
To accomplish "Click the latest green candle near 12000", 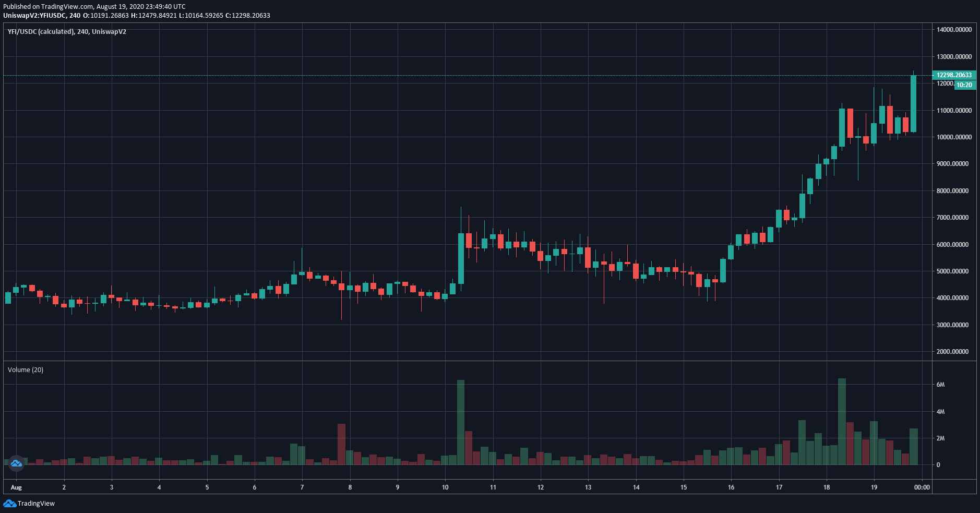I will (x=913, y=103).
